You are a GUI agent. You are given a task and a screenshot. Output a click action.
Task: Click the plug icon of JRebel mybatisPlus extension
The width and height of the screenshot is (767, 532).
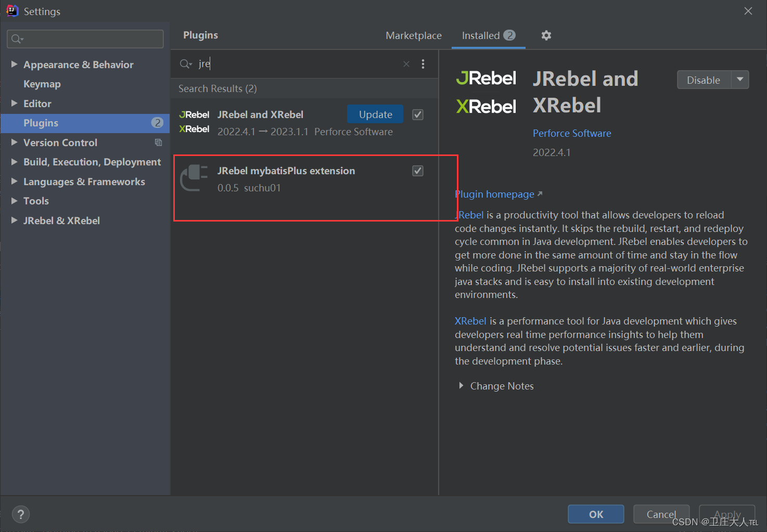click(194, 178)
